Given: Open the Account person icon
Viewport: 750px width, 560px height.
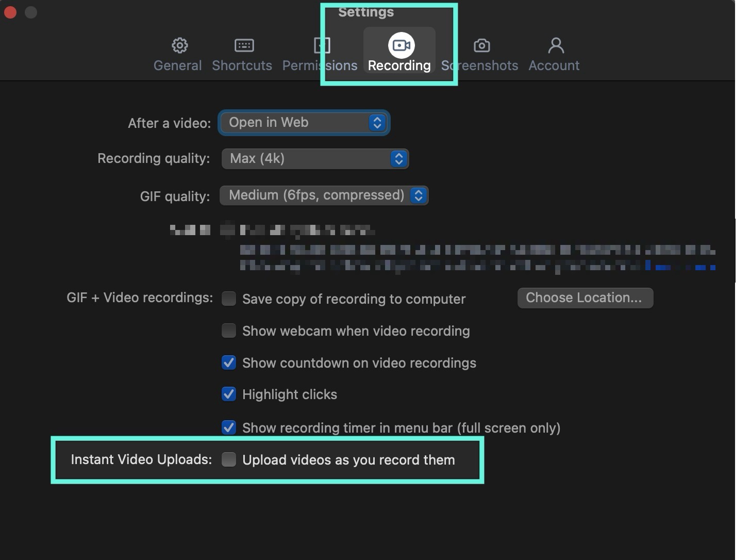Looking at the screenshot, I should pyautogui.click(x=556, y=45).
